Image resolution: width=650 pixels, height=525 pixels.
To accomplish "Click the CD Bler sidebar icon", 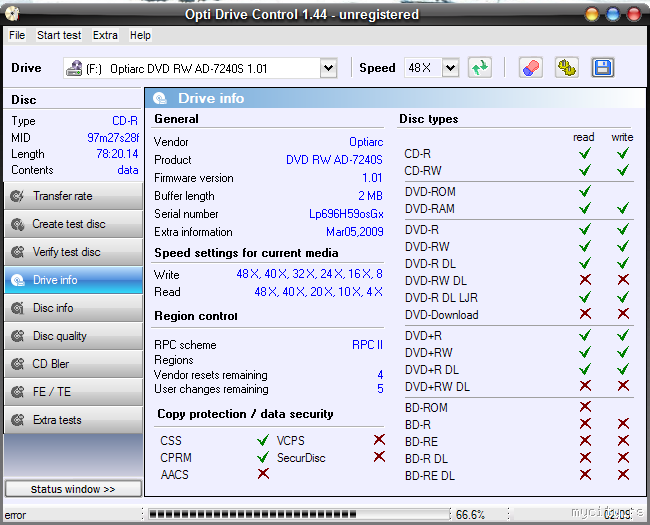I will point(17,364).
